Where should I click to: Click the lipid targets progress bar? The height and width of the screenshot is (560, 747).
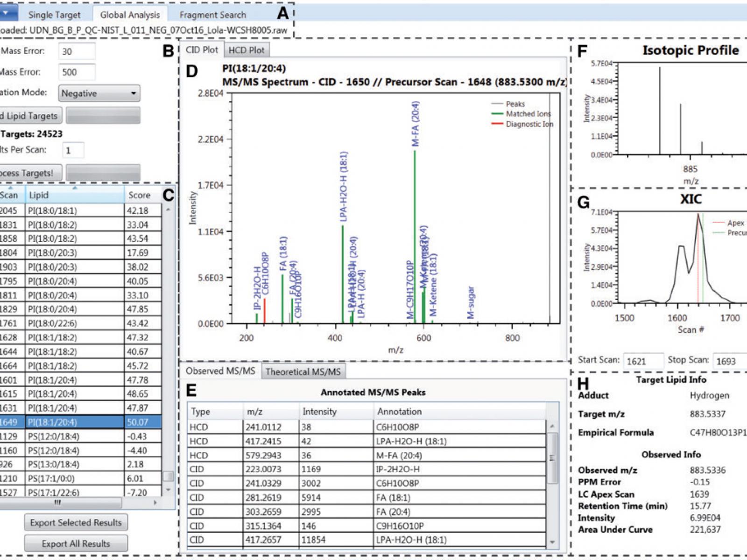(103, 116)
